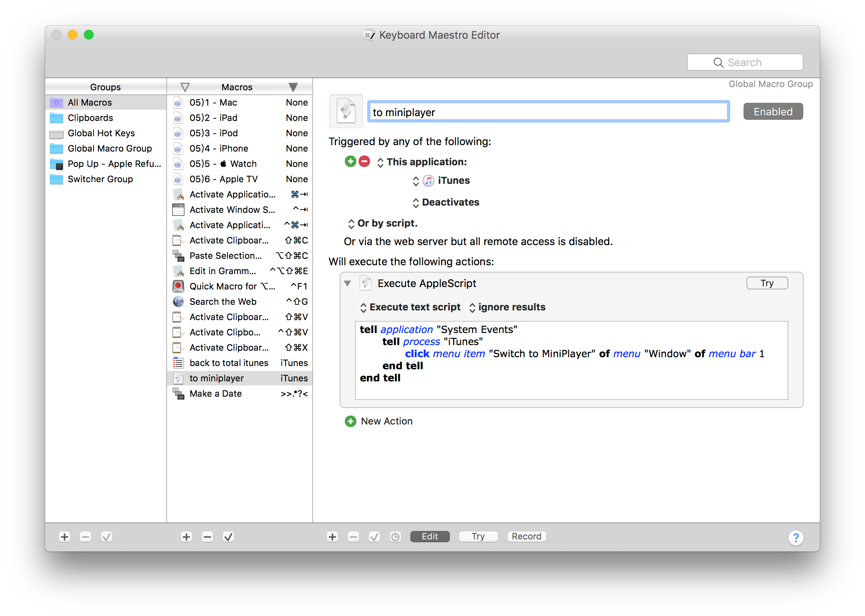
Task: Select the 'Activate Window S...' macro
Action: pos(240,210)
